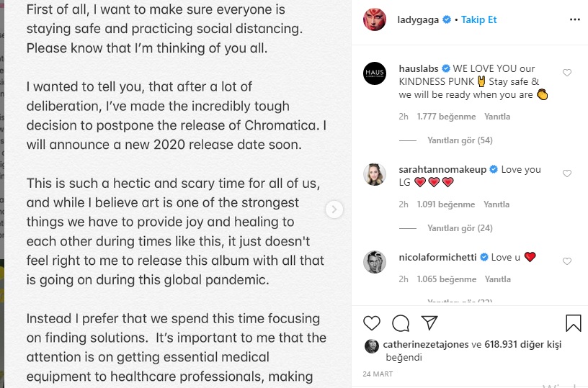Open hauslabs avatar
Viewport: 588px width, 388px height.
point(375,73)
